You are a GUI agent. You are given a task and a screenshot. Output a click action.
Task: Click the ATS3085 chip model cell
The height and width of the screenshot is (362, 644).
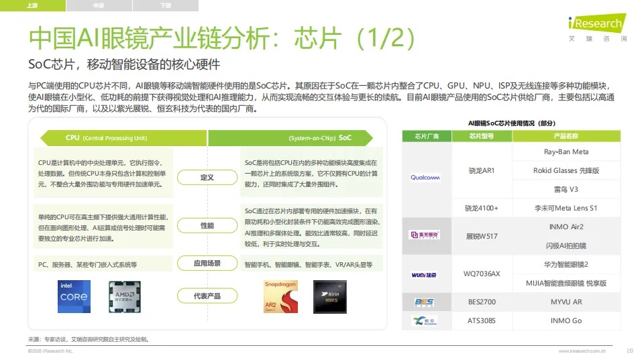pos(482,321)
